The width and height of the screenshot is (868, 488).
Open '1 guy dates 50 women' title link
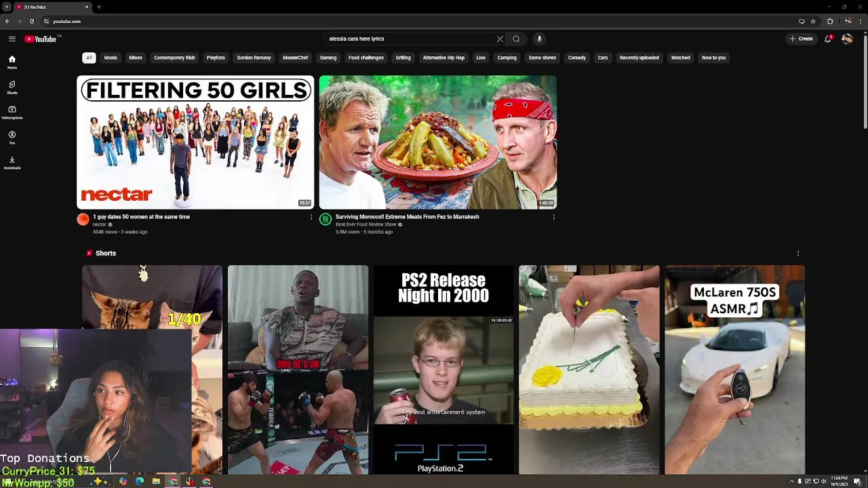(141, 217)
